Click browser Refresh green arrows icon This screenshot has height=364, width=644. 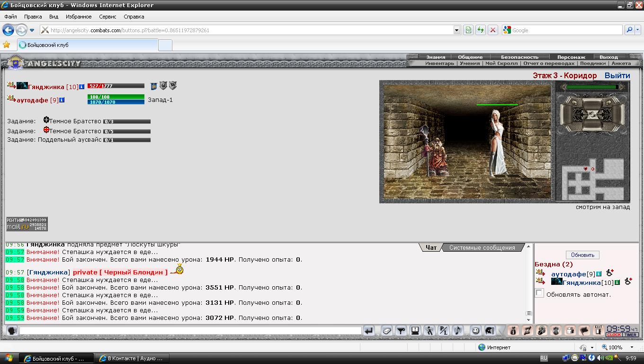tap(481, 30)
